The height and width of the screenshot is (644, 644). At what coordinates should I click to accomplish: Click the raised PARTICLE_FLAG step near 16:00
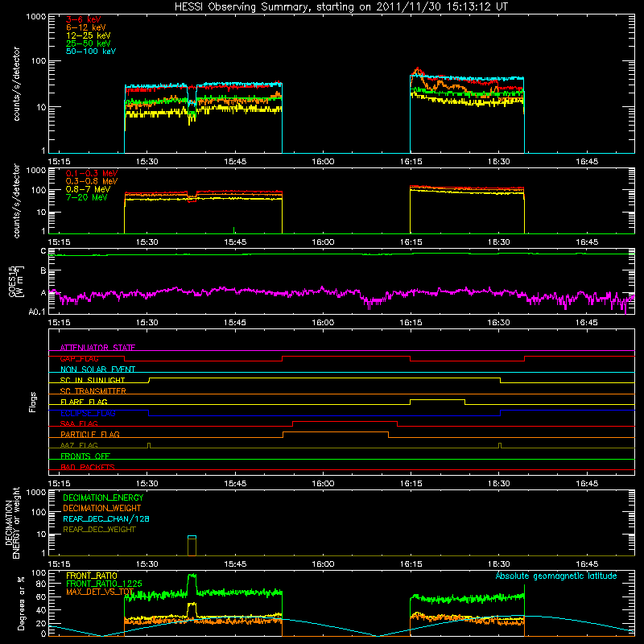(x=336, y=432)
